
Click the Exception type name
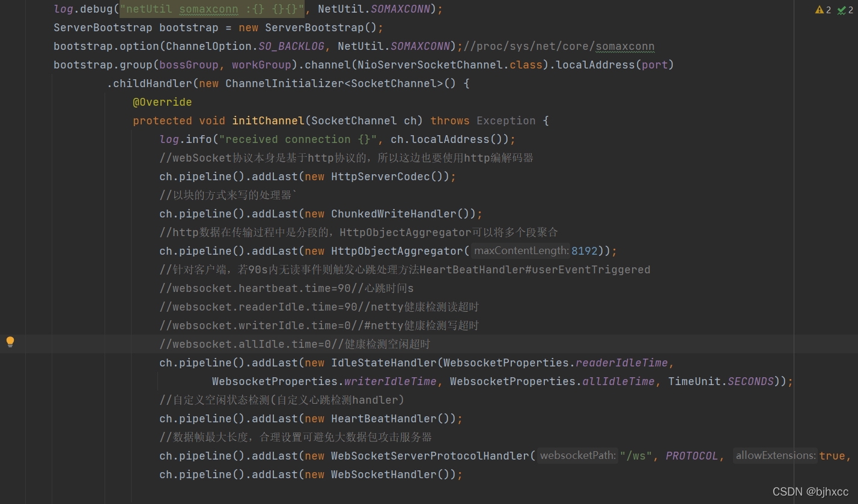[506, 121]
